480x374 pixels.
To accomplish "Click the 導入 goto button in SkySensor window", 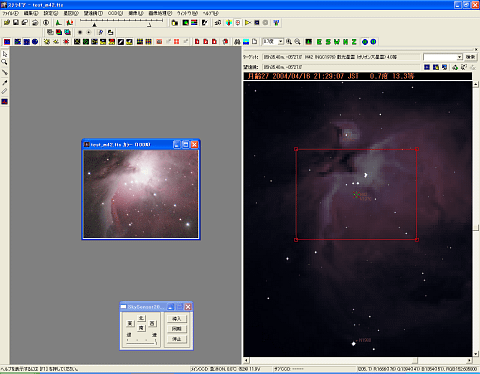I will (x=177, y=319).
